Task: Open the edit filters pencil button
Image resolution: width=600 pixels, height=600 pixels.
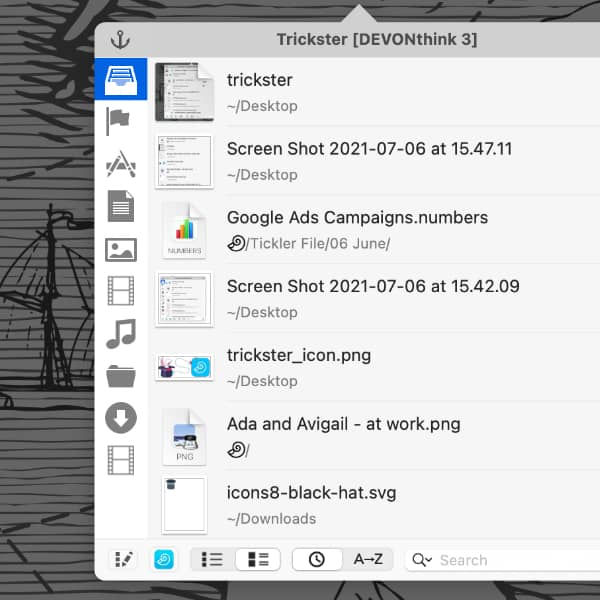Action: coord(124,559)
